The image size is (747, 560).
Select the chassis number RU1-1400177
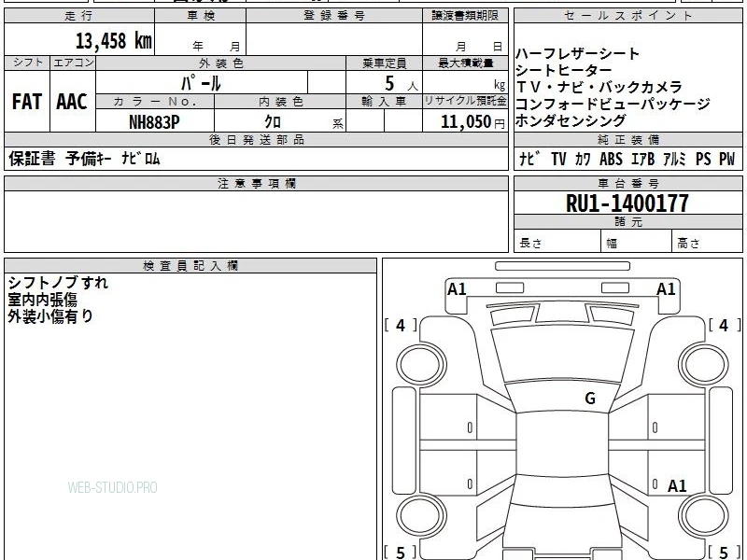click(x=627, y=203)
